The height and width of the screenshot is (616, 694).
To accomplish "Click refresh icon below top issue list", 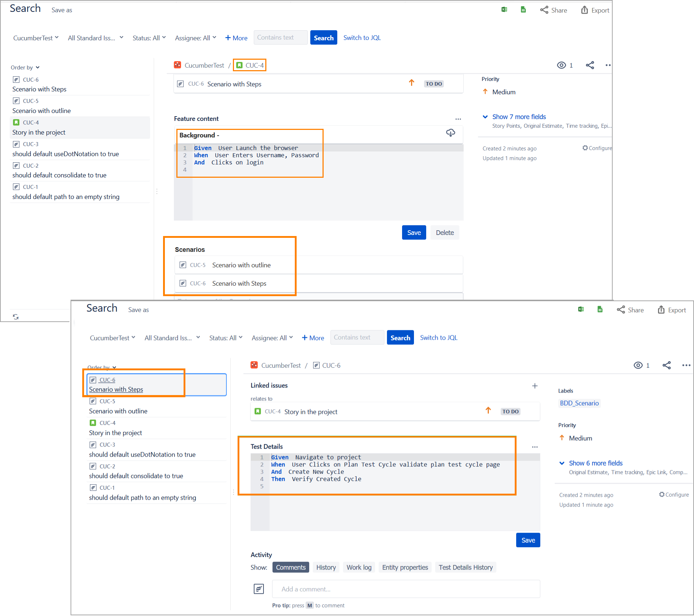I will [16, 317].
